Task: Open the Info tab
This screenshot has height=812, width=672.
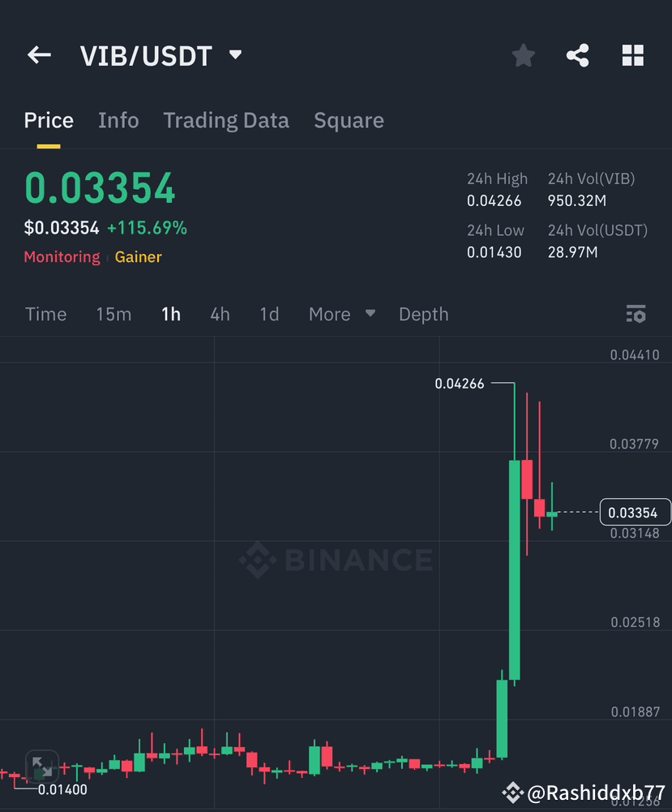Action: [118, 120]
